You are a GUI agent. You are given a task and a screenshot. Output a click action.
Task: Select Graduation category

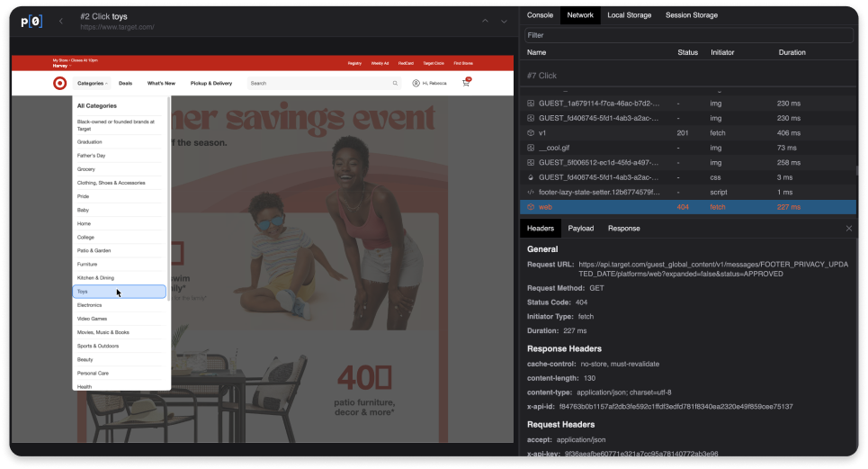point(89,141)
